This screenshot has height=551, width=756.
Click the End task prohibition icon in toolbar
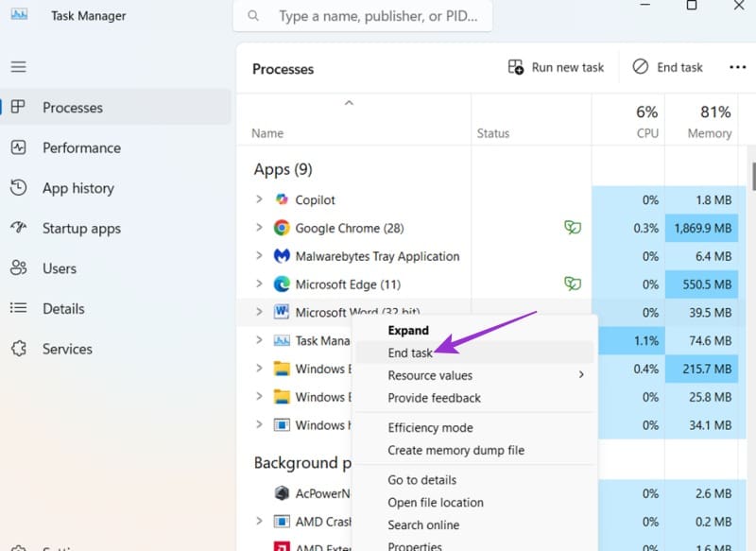[x=641, y=66]
